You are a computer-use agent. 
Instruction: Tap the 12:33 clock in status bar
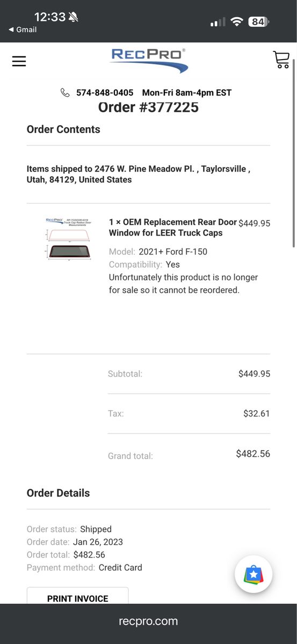[49, 17]
